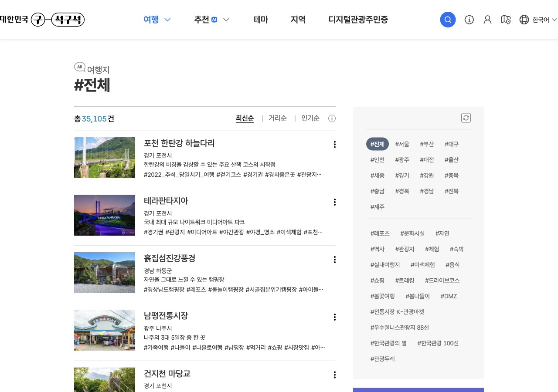This screenshot has height=392, width=558.
Task: Click the globe language icon
Action: (x=524, y=20)
